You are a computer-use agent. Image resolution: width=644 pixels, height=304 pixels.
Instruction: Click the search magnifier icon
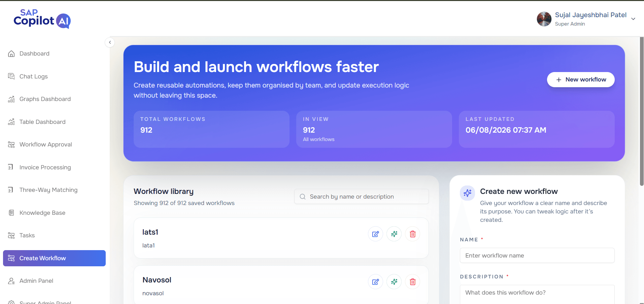[303, 197]
